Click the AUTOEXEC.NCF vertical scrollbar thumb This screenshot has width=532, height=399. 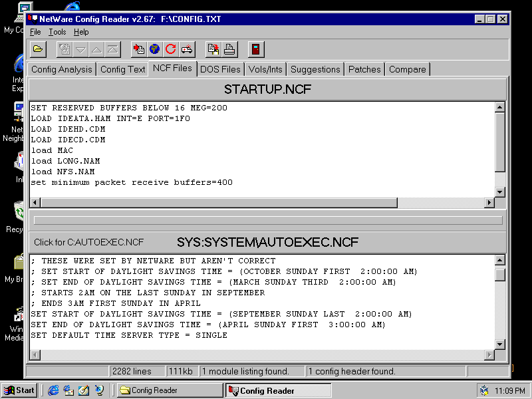[x=500, y=275]
